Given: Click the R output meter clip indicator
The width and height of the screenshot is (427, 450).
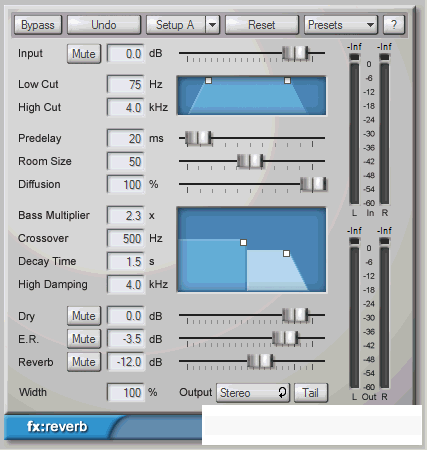Looking at the screenshot, I should pos(384,241).
